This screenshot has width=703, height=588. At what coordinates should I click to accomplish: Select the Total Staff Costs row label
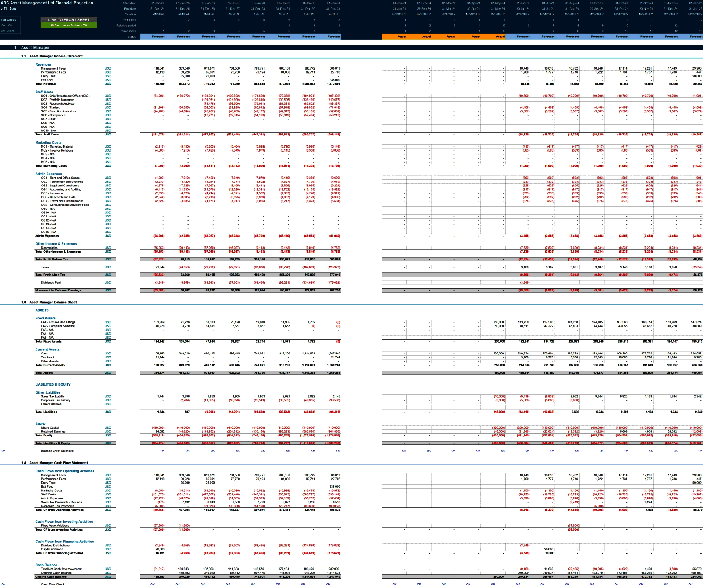[x=47, y=134]
